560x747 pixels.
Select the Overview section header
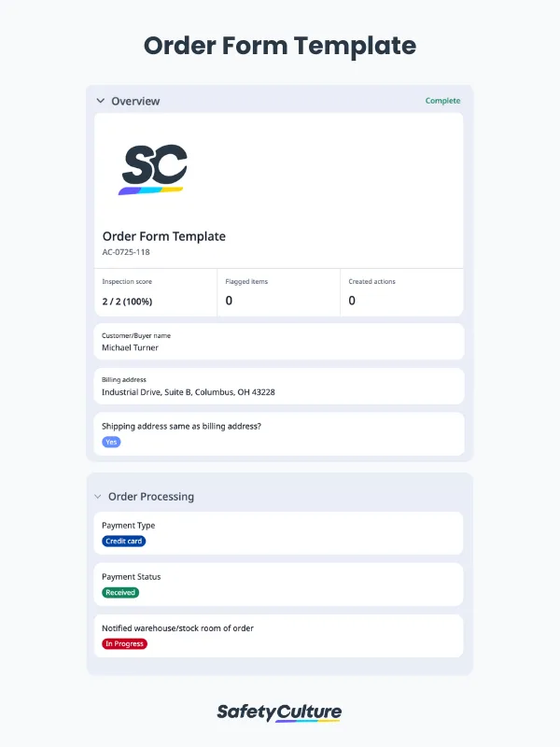(135, 100)
